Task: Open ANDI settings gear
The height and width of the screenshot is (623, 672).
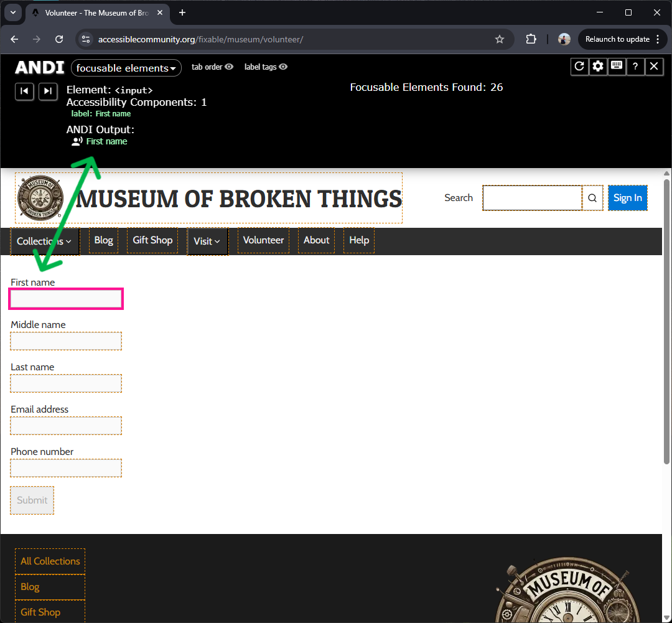Action: pos(598,67)
